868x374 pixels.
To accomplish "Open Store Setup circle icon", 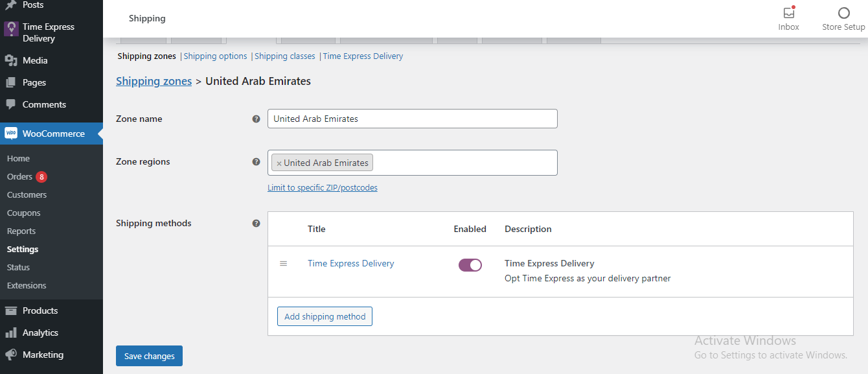I will tap(843, 13).
